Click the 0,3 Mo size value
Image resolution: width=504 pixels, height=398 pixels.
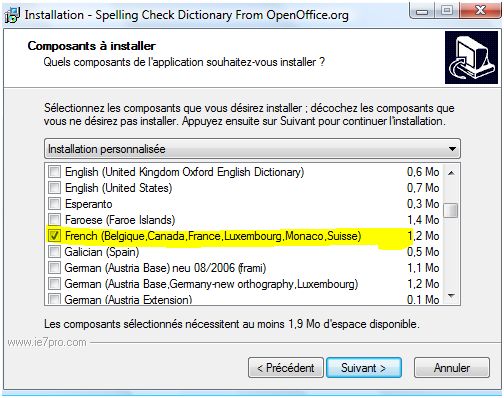(423, 204)
